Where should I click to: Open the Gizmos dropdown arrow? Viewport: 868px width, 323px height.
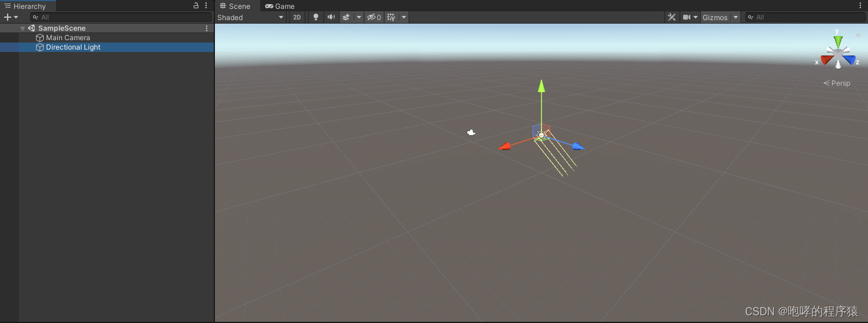736,17
